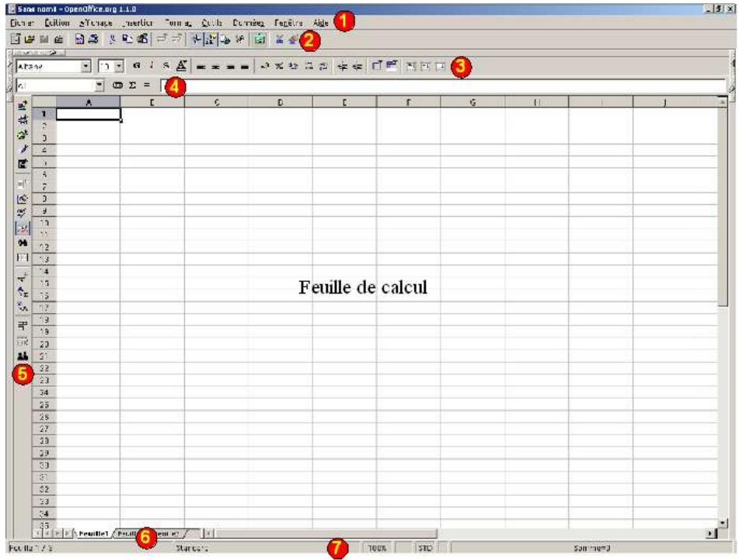Toggle Italic formatting

point(152,67)
